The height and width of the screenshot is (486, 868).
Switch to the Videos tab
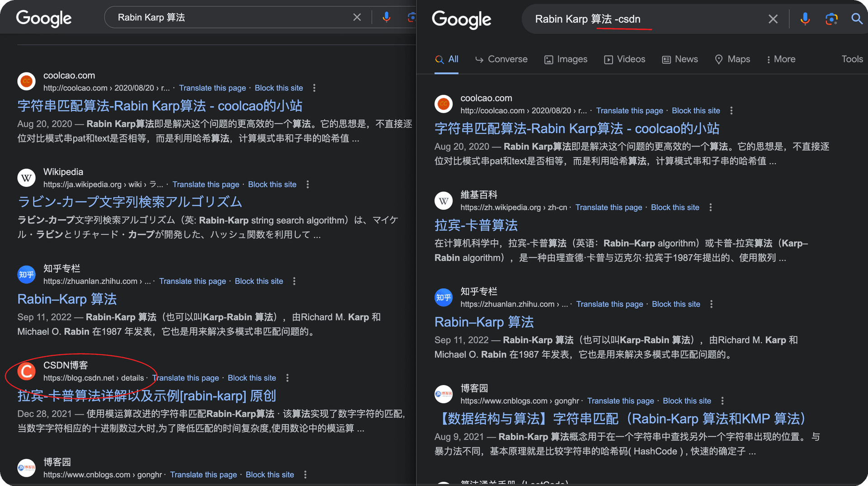[625, 59]
